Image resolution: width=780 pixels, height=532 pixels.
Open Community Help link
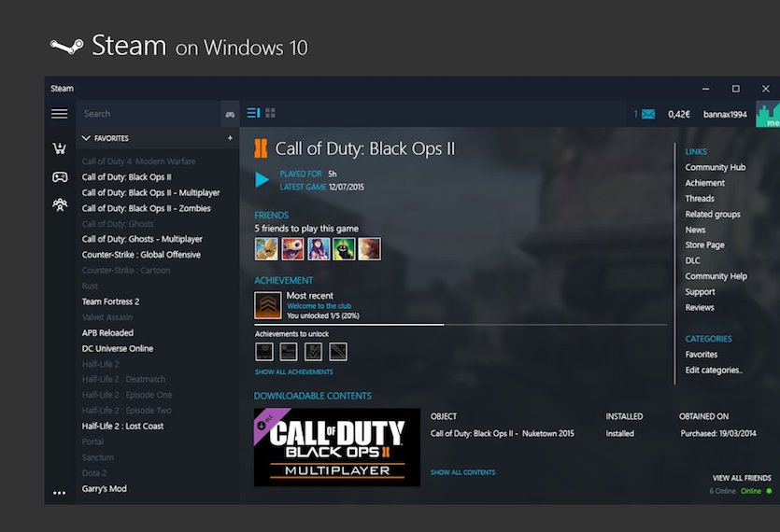(716, 276)
